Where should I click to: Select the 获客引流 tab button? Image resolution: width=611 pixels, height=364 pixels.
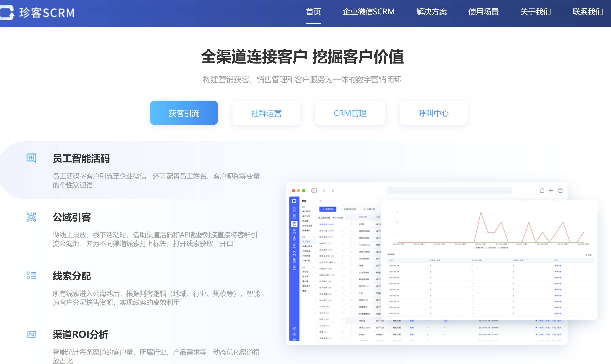pos(184,113)
